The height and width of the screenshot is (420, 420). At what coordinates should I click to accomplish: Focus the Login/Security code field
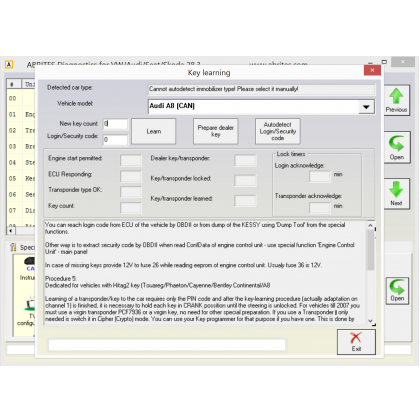point(115,140)
